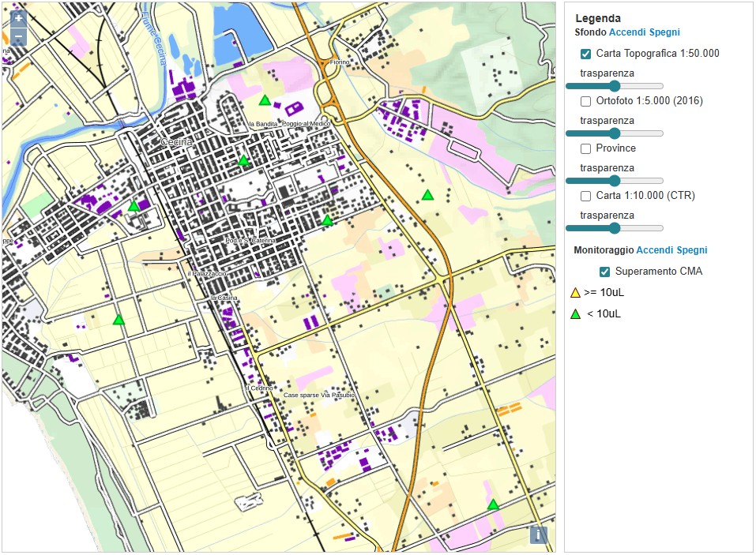Click the zoom out minus button
Image resolution: width=756 pixels, height=555 pixels.
point(19,37)
